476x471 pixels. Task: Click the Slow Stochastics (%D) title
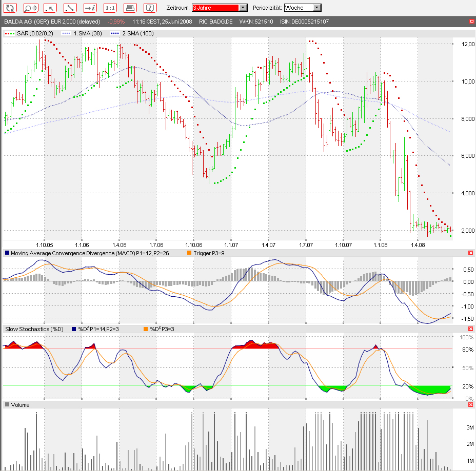pos(34,329)
